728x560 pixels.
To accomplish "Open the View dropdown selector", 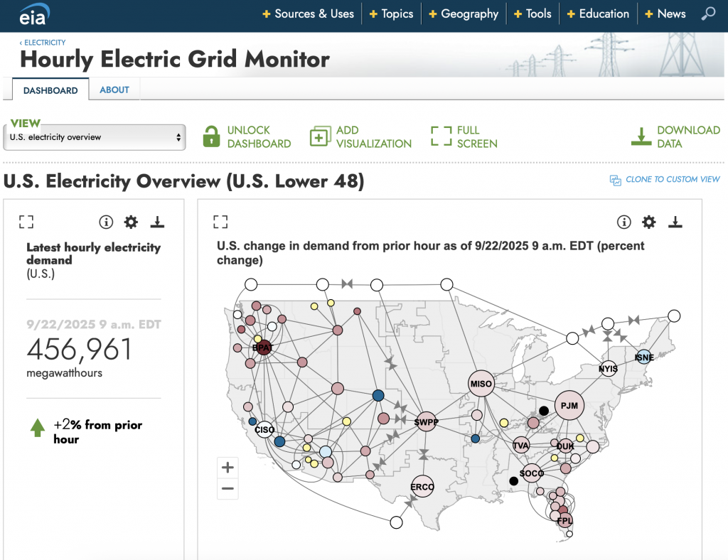I will [95, 137].
